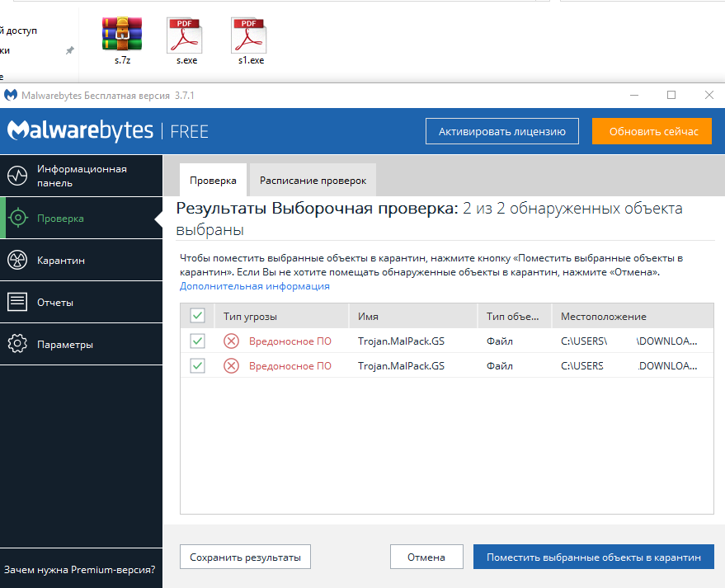The image size is (725, 588).
Task: Click second row's C:\USERS location cell
Action: click(x=628, y=366)
